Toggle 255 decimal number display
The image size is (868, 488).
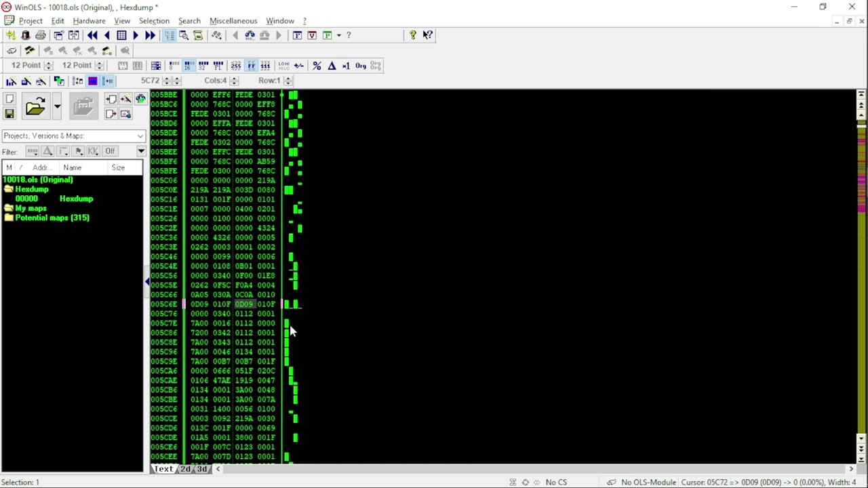(x=235, y=66)
